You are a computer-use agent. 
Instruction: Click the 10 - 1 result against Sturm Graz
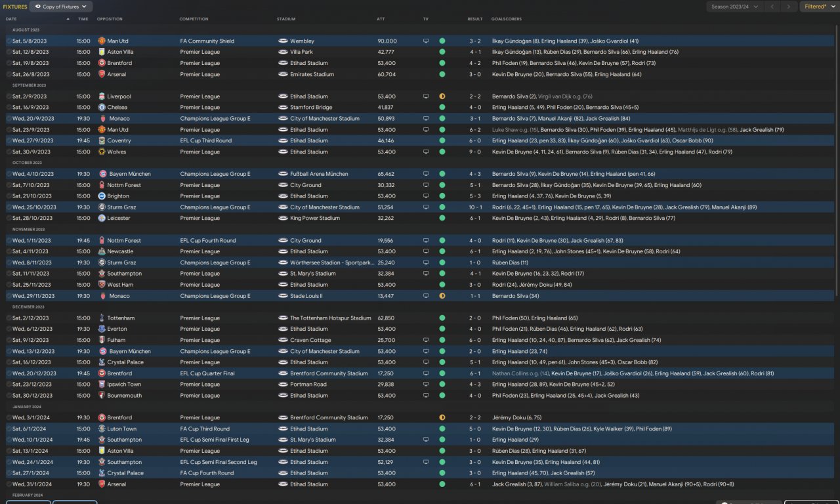tap(475, 207)
